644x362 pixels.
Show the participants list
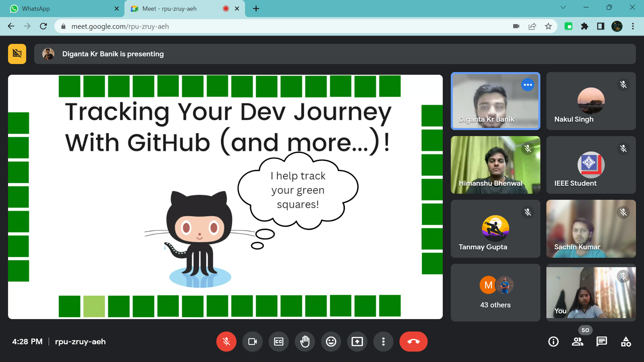tap(578, 342)
